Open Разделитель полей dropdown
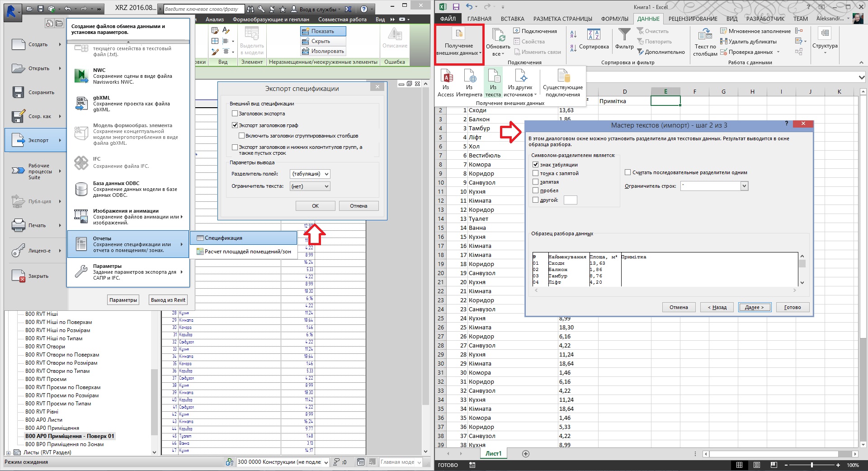The width and height of the screenshot is (868, 471). pyautogui.click(x=310, y=174)
